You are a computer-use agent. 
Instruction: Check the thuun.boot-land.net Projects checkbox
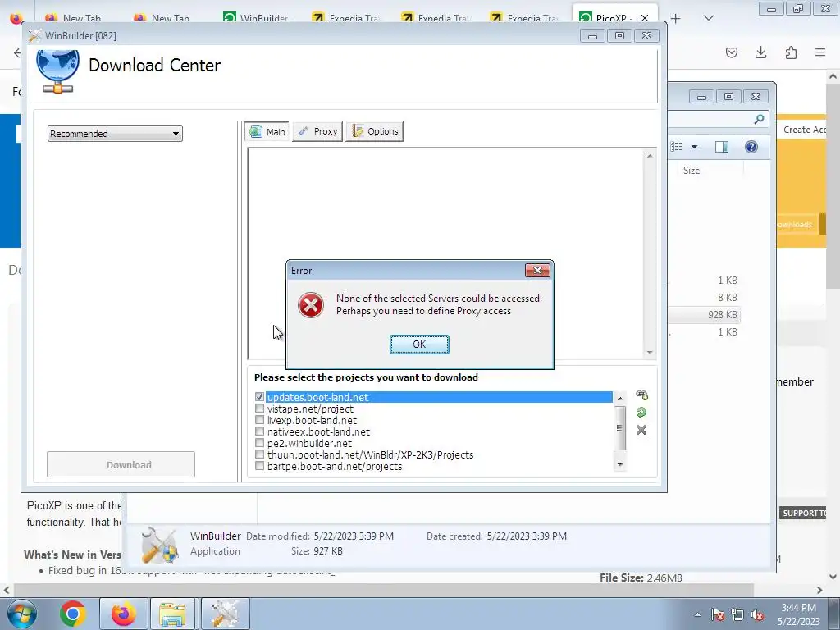260,454
